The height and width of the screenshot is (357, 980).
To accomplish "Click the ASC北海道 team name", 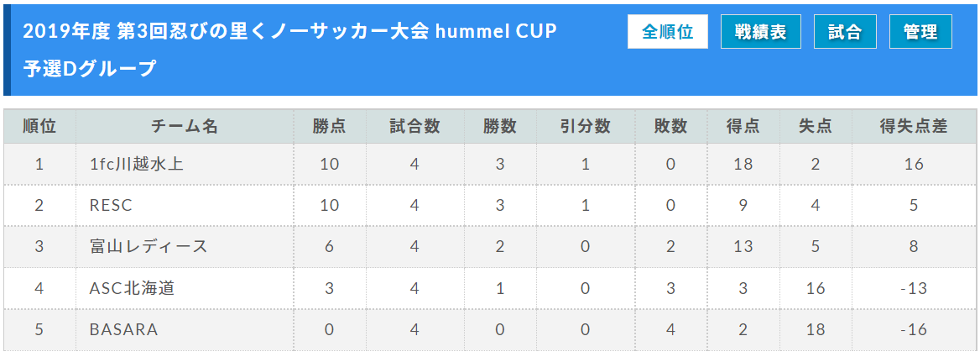I will [132, 288].
